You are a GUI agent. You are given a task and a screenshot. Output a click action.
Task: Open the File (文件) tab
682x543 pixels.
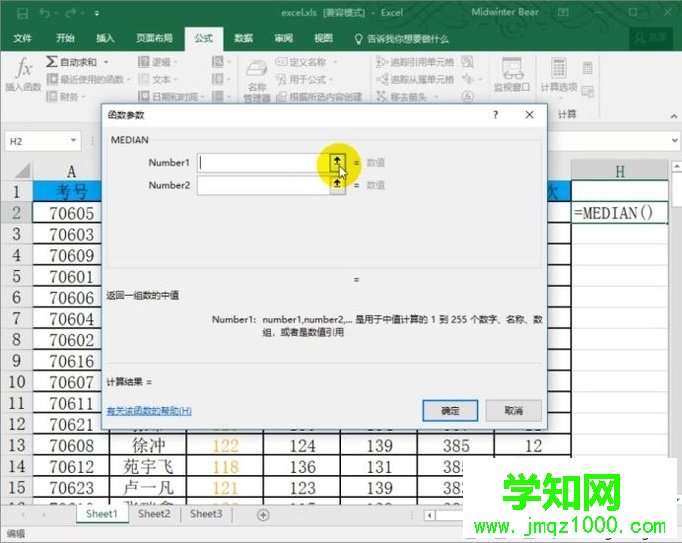pos(22,38)
